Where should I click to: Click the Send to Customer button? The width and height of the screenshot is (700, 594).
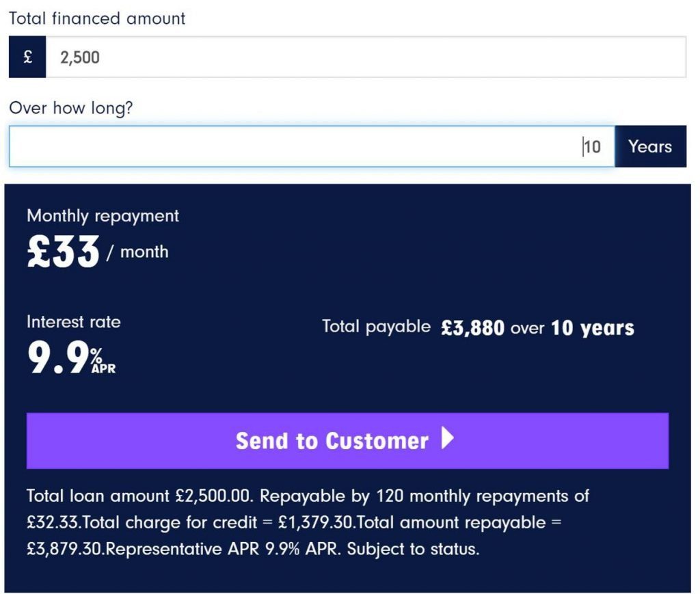point(347,440)
